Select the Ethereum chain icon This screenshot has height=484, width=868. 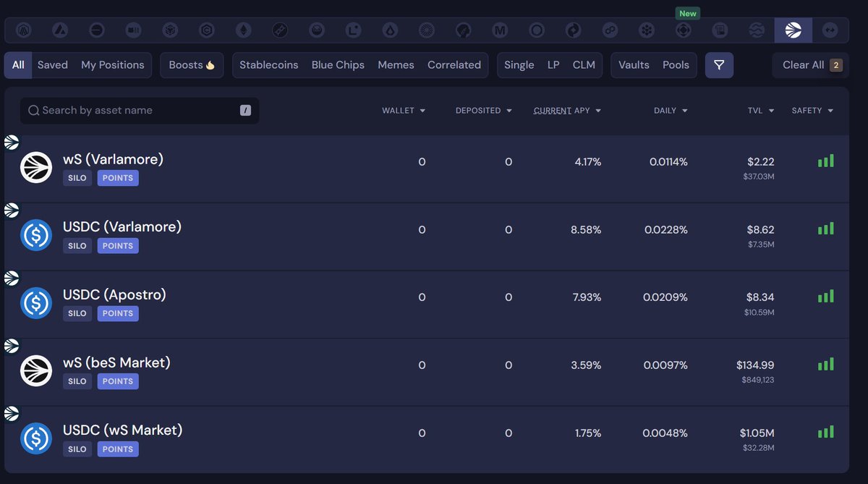tap(244, 30)
